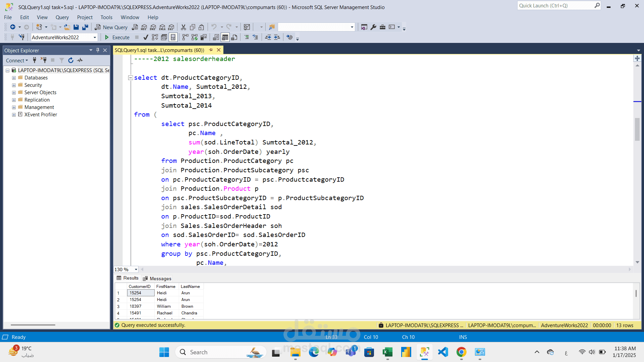Cut selected text with scissors icon
Image resolution: width=644 pixels, height=362 pixels.
[183, 27]
